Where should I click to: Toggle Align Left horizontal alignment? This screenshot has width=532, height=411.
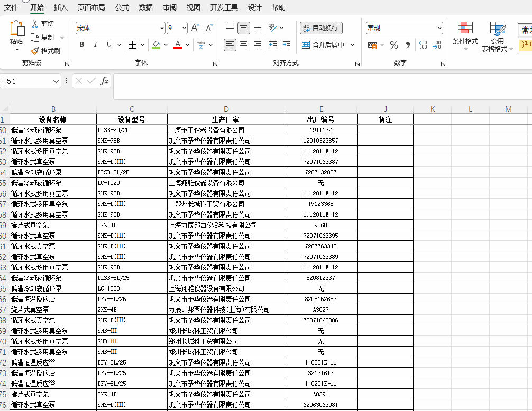[x=230, y=45]
